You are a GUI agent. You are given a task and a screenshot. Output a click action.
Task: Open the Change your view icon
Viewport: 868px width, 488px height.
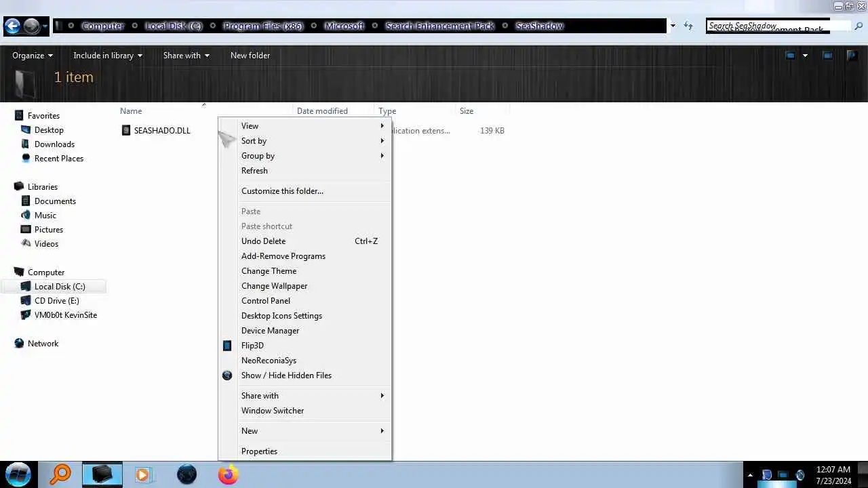point(790,56)
